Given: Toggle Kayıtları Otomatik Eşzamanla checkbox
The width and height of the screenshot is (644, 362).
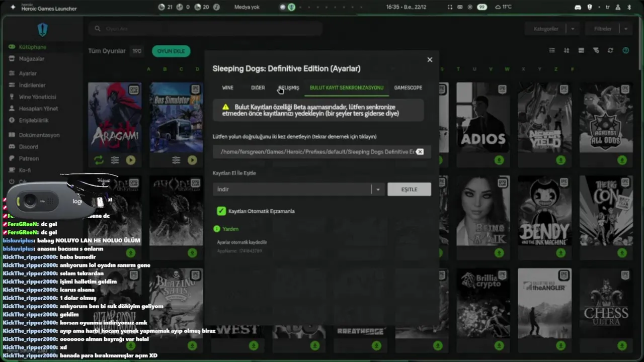Looking at the screenshot, I should click(221, 211).
